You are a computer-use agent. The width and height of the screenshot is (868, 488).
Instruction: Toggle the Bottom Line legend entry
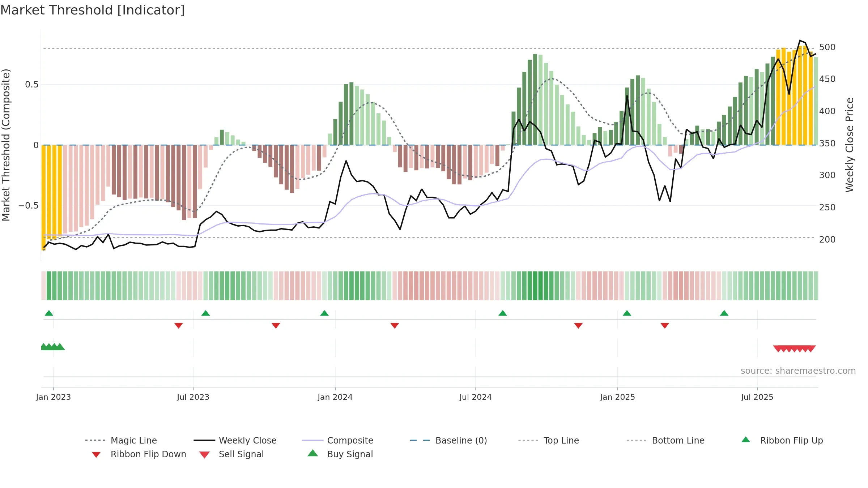[x=665, y=440]
